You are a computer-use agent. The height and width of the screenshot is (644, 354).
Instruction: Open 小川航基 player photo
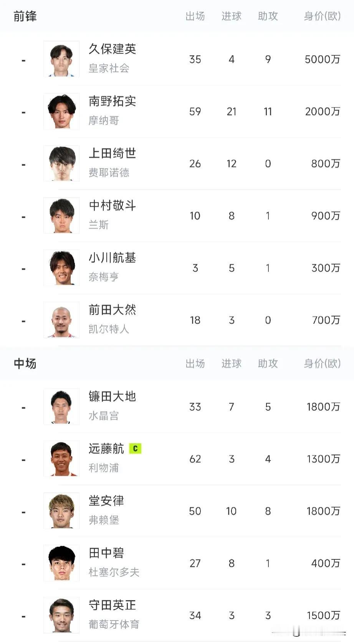coord(61,268)
